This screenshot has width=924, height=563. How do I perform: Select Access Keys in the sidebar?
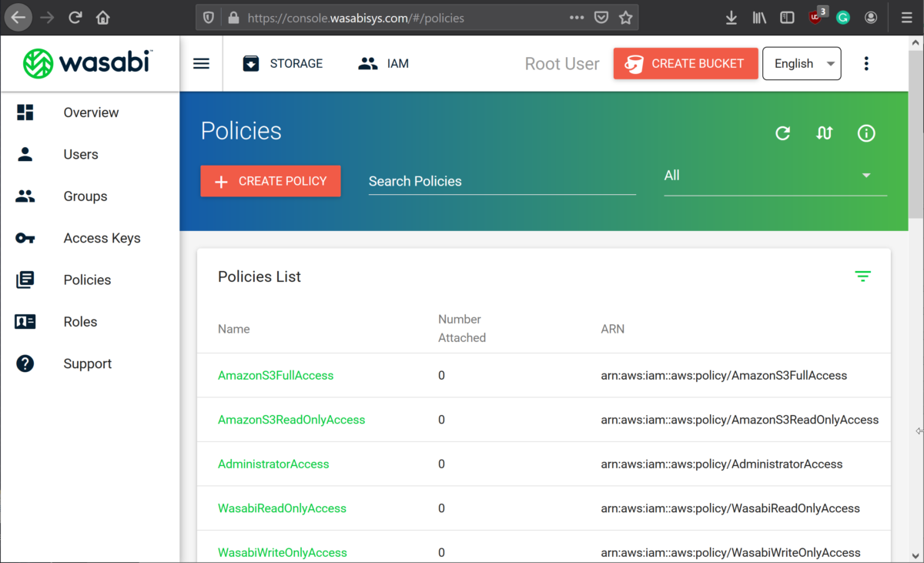(x=102, y=238)
